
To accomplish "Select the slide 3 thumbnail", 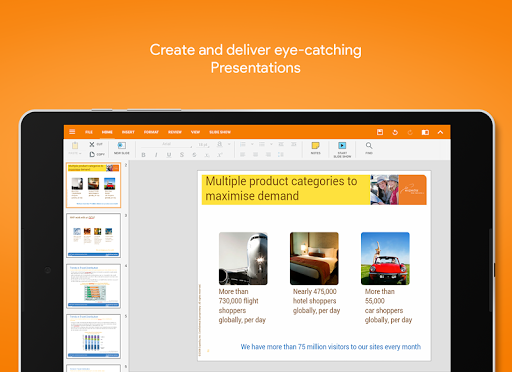I will coord(94,235).
